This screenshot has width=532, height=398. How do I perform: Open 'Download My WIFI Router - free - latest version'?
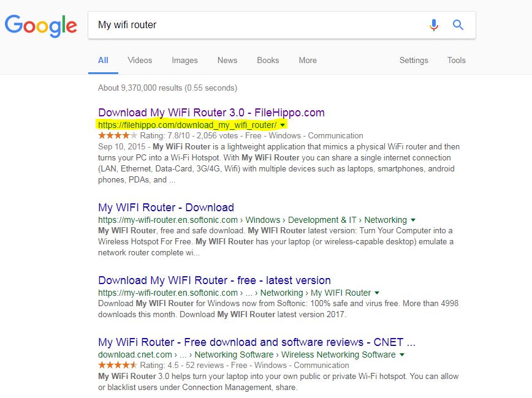pos(215,280)
